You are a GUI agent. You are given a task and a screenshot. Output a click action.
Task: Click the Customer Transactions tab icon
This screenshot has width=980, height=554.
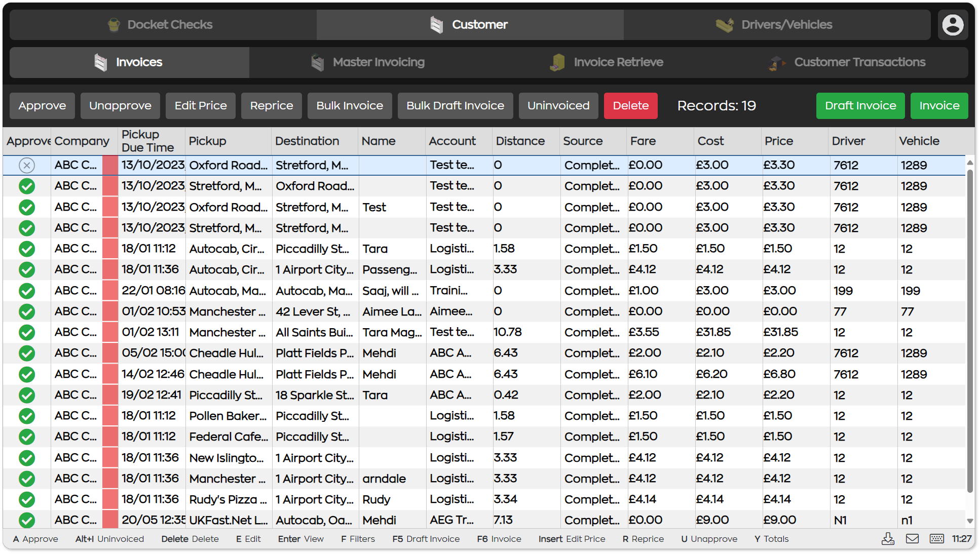776,62
